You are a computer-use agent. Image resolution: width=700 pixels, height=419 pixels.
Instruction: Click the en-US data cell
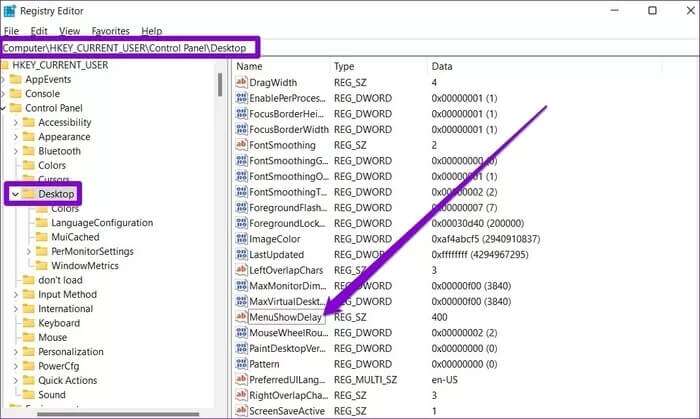click(445, 380)
